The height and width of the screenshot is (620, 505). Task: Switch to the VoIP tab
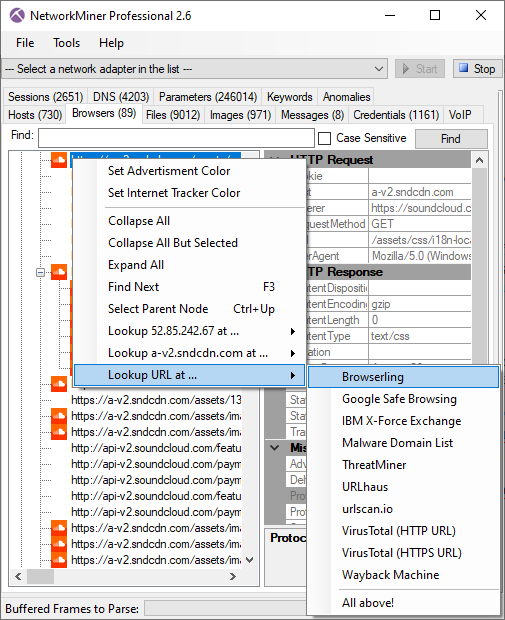tap(460, 115)
